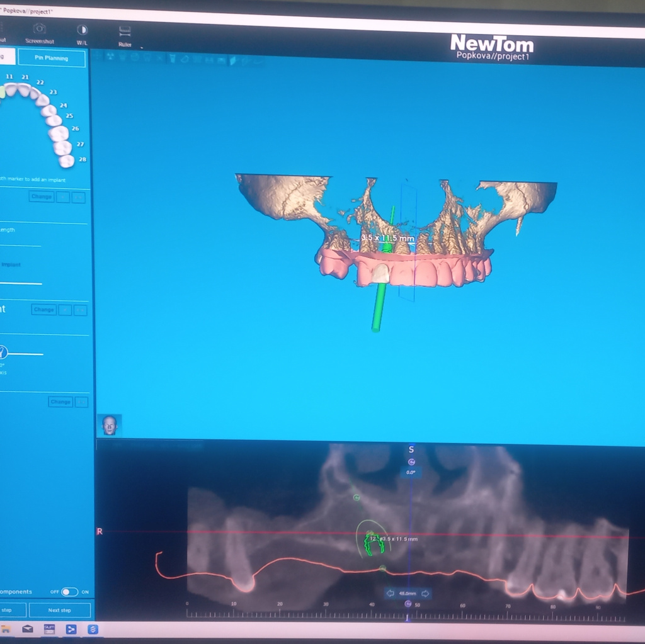Screen dimensions: 645x644
Task: Click the face orientation view icon
Action: coord(109,425)
